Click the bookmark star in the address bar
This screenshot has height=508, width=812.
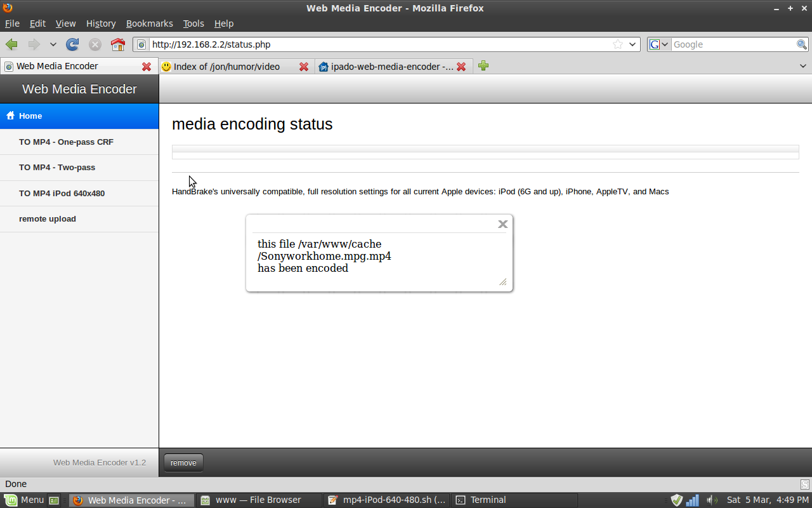tap(617, 44)
